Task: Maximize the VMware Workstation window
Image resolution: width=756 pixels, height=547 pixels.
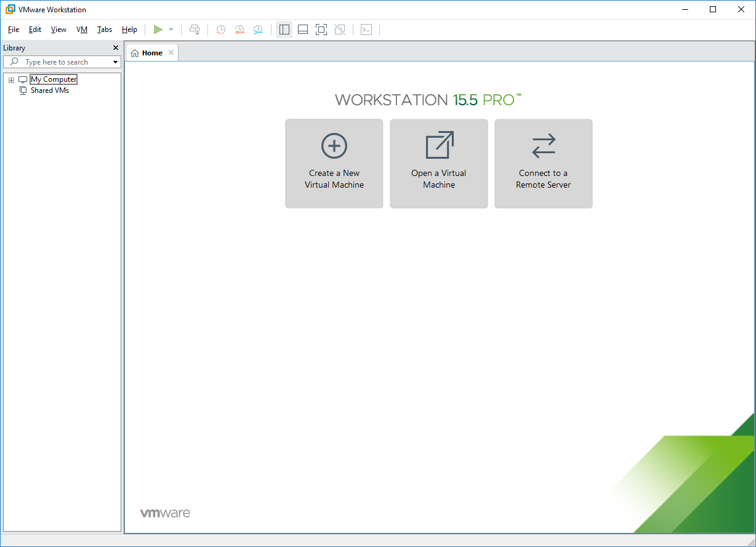Action: pyautogui.click(x=713, y=9)
